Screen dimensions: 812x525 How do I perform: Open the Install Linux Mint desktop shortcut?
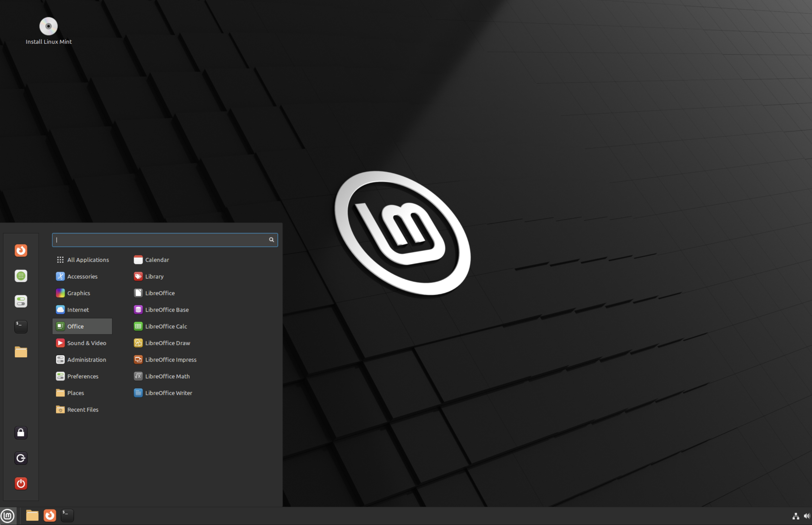coord(48,26)
